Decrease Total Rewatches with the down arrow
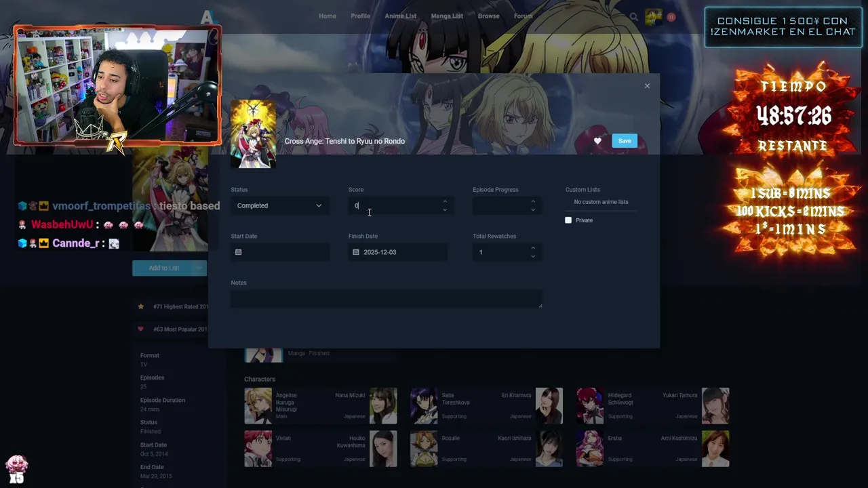 click(x=533, y=256)
